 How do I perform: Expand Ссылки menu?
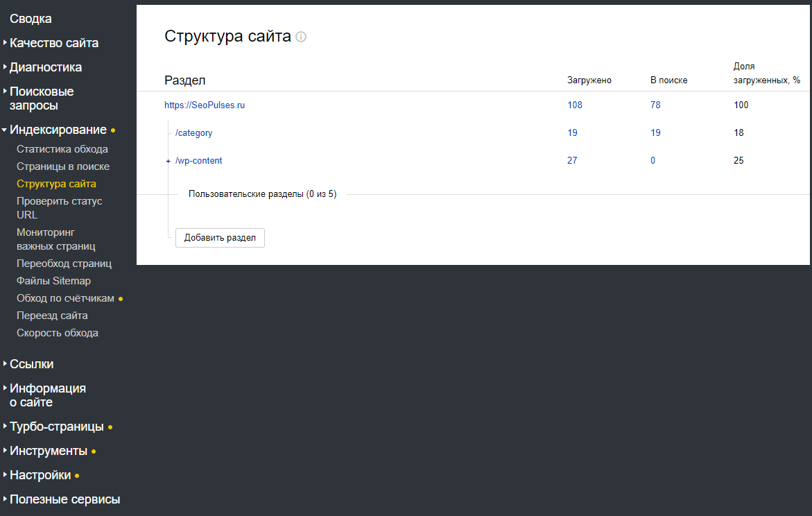(31, 364)
